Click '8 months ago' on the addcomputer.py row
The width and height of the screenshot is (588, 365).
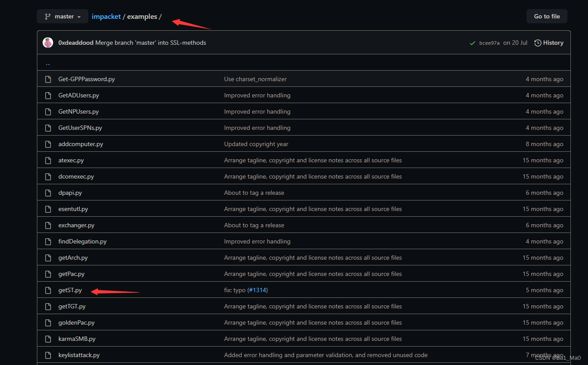click(545, 144)
